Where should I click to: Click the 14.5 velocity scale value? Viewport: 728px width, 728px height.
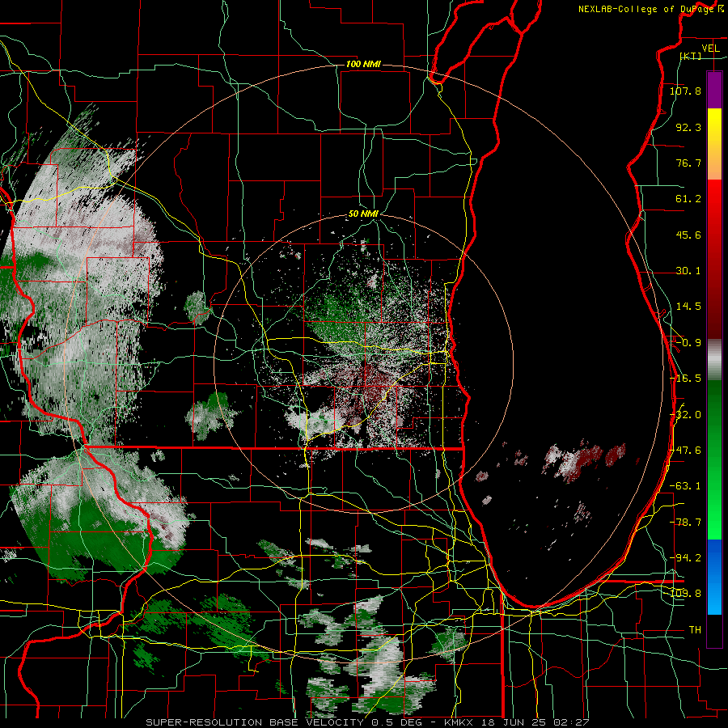pos(688,307)
